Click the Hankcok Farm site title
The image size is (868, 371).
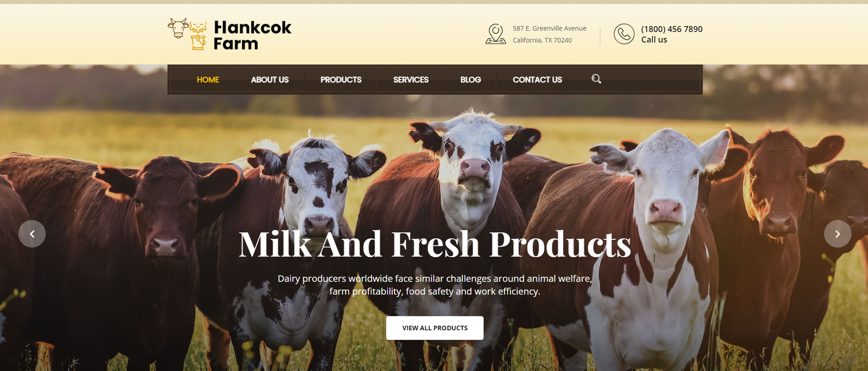252,35
